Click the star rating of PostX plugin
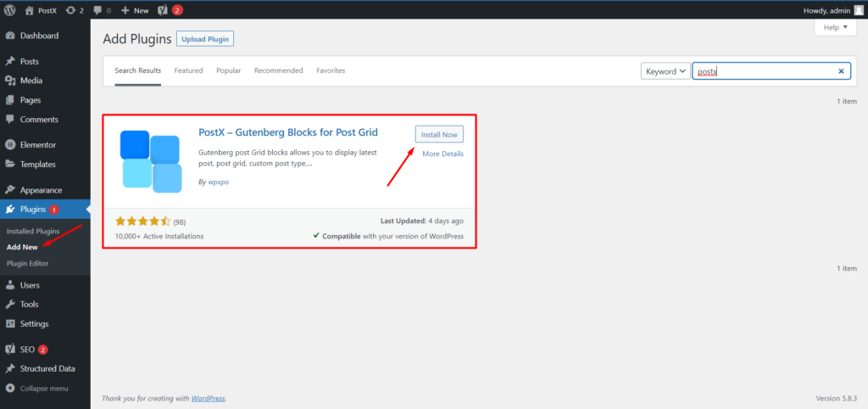868x409 pixels. 142,221
